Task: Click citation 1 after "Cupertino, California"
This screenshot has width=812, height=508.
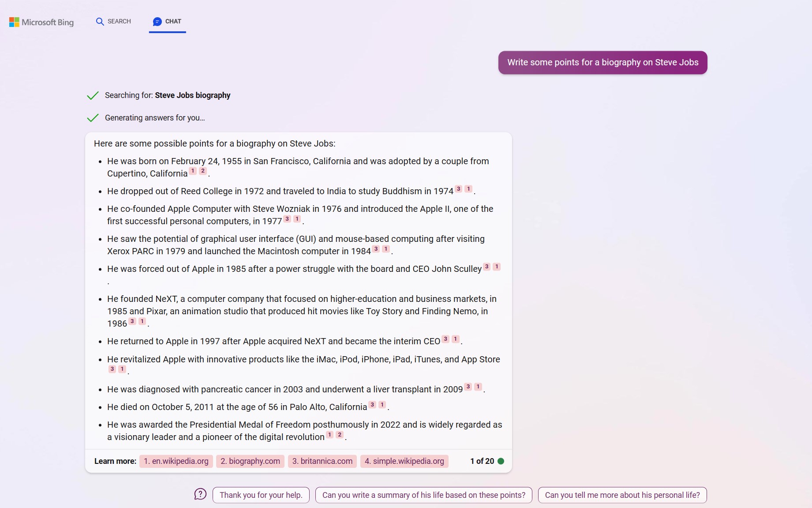Action: [193, 171]
